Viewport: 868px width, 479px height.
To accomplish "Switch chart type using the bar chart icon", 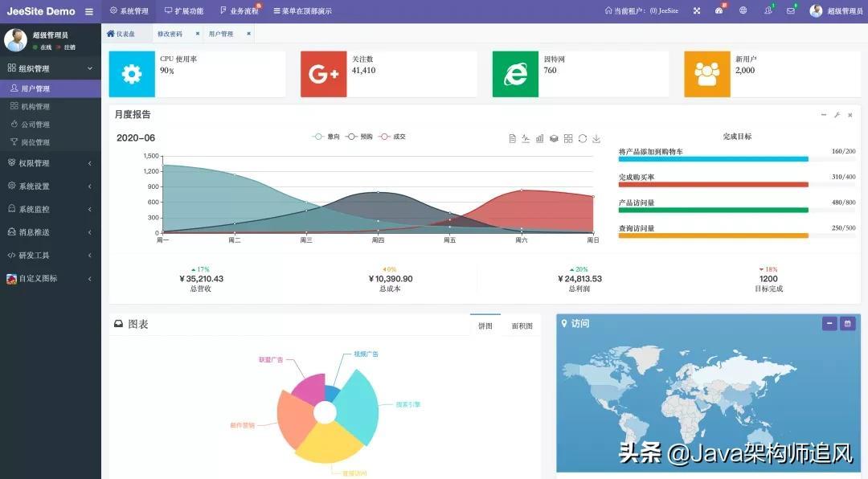I will (538, 138).
